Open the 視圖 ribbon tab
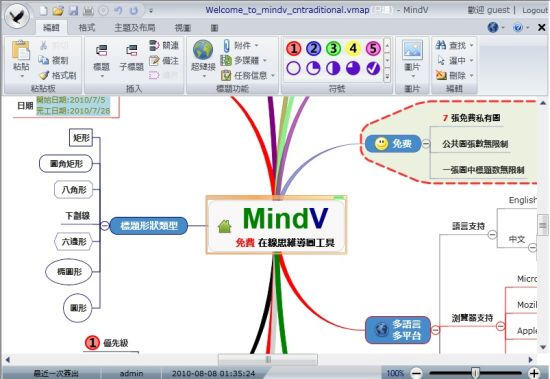 point(182,27)
